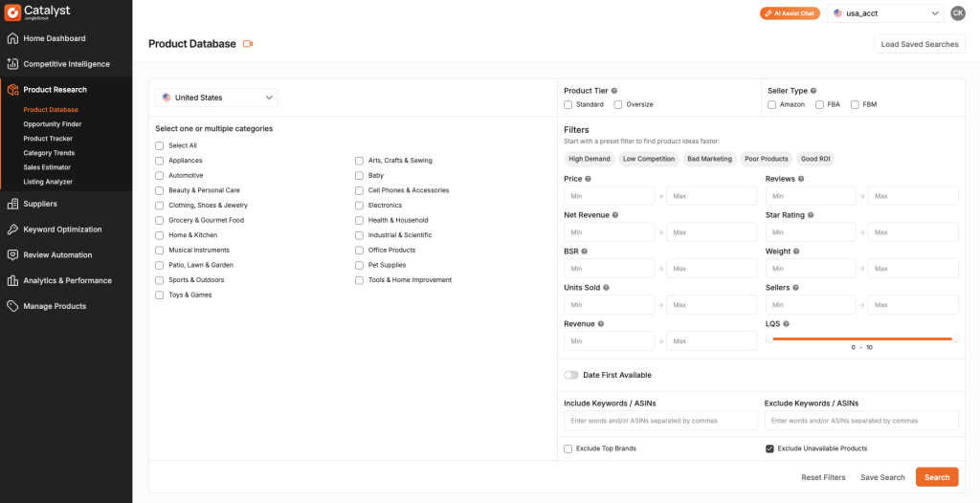Enable the Date First Available toggle

tap(571, 375)
